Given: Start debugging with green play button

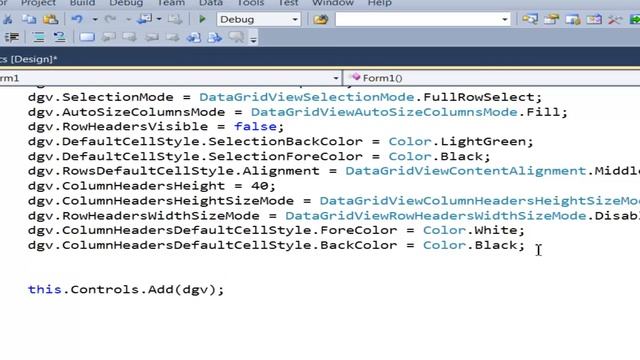Looking at the screenshot, I should [x=202, y=19].
